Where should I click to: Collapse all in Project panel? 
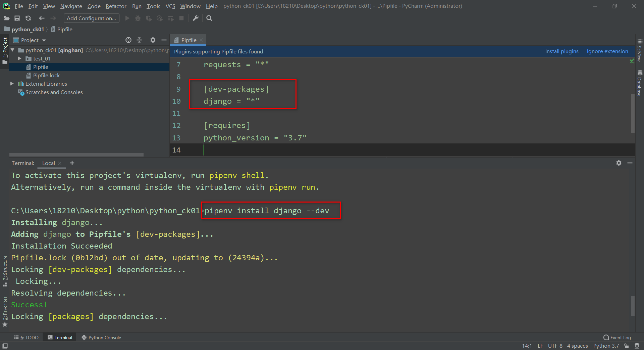tap(139, 40)
